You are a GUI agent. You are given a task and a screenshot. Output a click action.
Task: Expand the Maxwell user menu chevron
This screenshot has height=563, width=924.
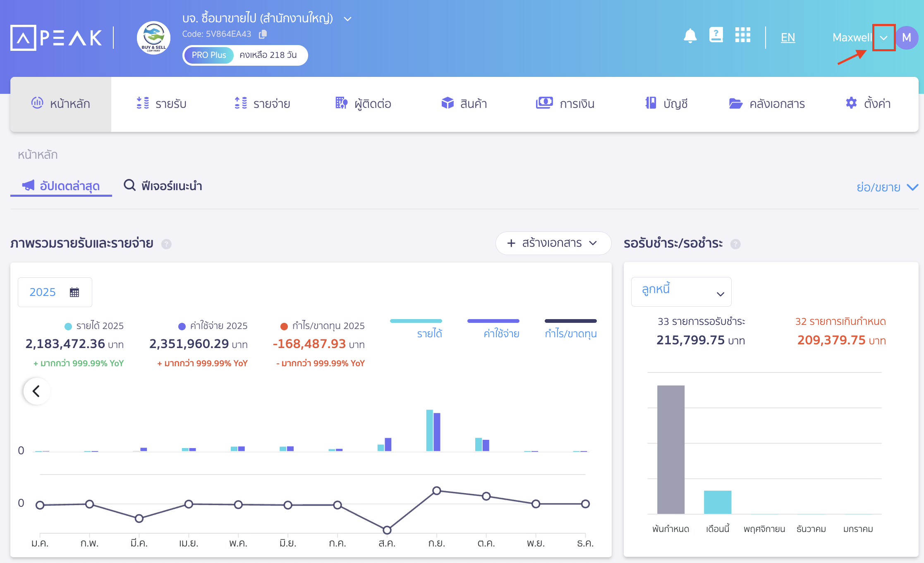tap(883, 38)
